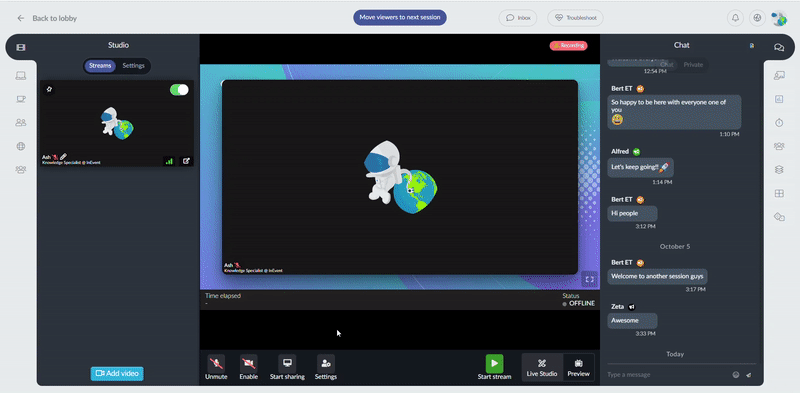Viewport: 800px width, 393px height.
Task: Open the language globe icon at top
Action: pos(757,18)
